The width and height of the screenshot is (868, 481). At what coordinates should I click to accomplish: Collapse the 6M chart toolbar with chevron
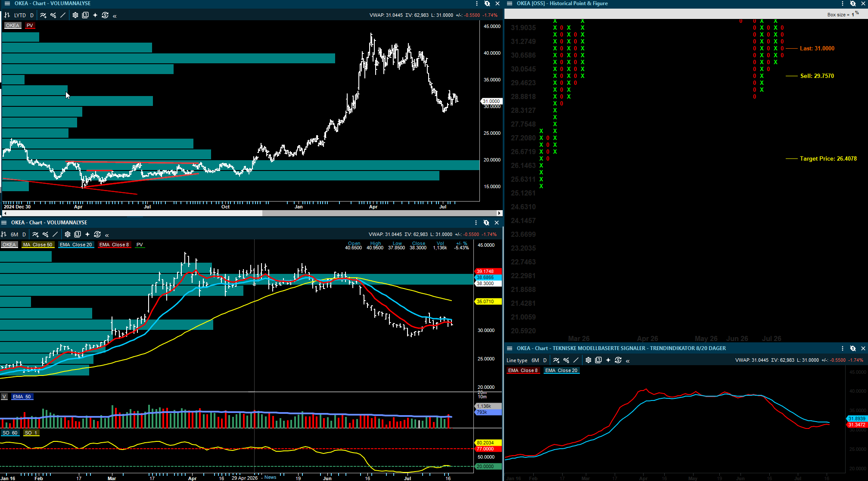pyautogui.click(x=107, y=235)
